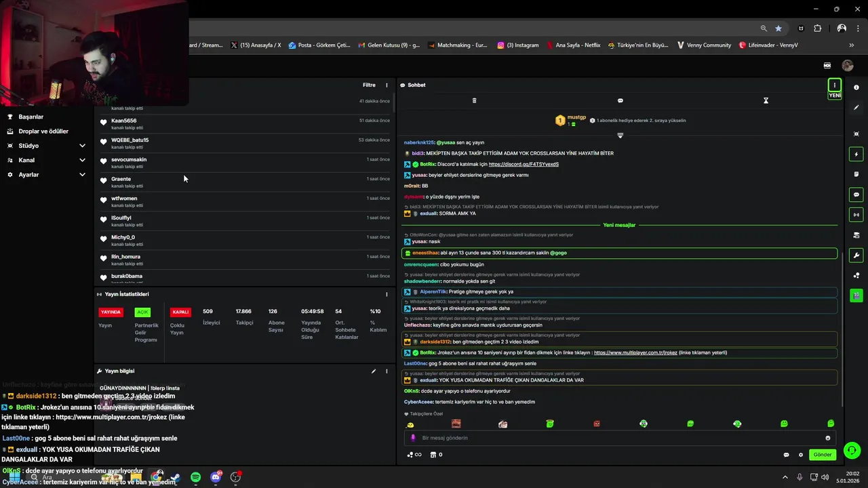Image resolution: width=868 pixels, height=488 pixels.
Task: Open the Discord invite link in chat
Action: [x=524, y=164]
